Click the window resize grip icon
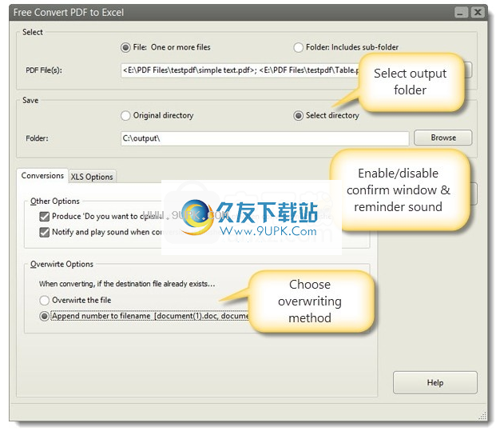This screenshot has width=504, height=435. pyautogui.click(x=482, y=415)
